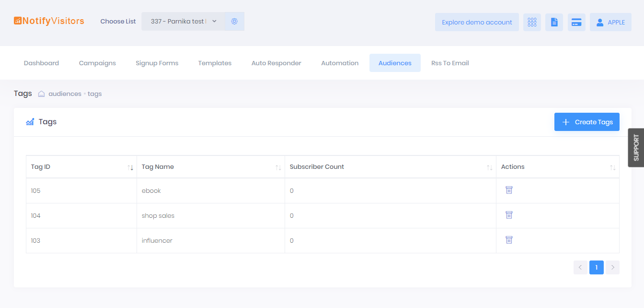The width and height of the screenshot is (644, 308).
Task: Click Explore demo account button
Action: pyautogui.click(x=477, y=22)
